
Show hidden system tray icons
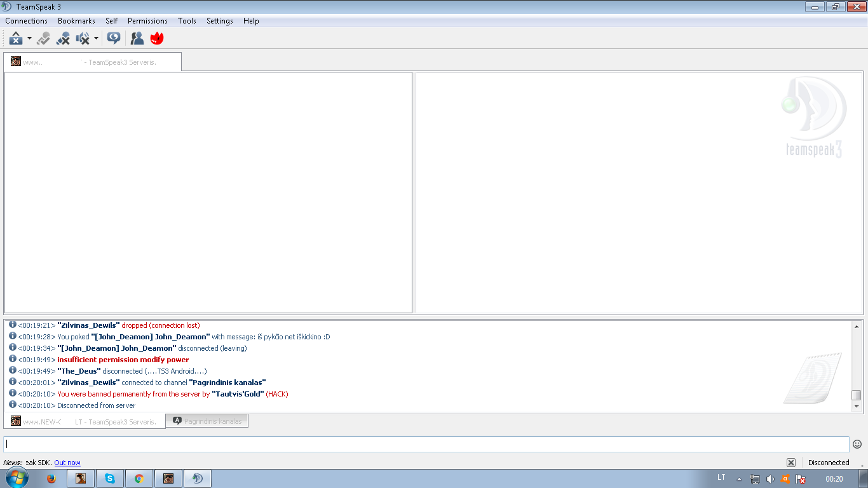(x=739, y=479)
